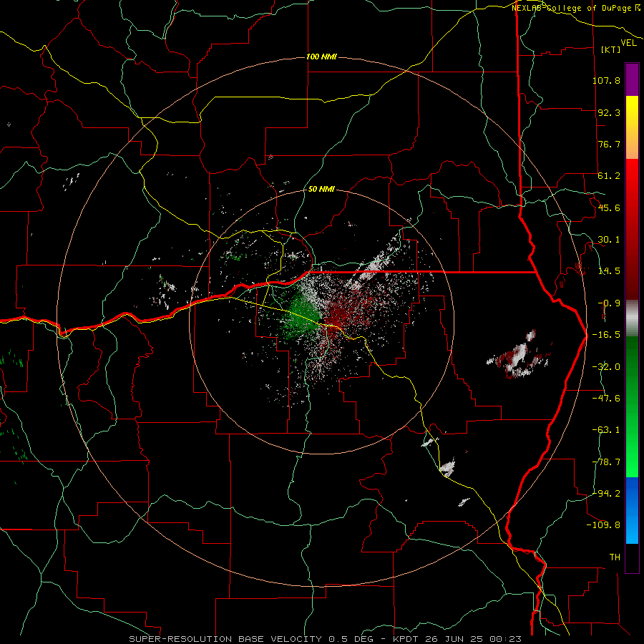Click the 30.1 scale value
This screenshot has width=644, height=644.
[609, 240]
